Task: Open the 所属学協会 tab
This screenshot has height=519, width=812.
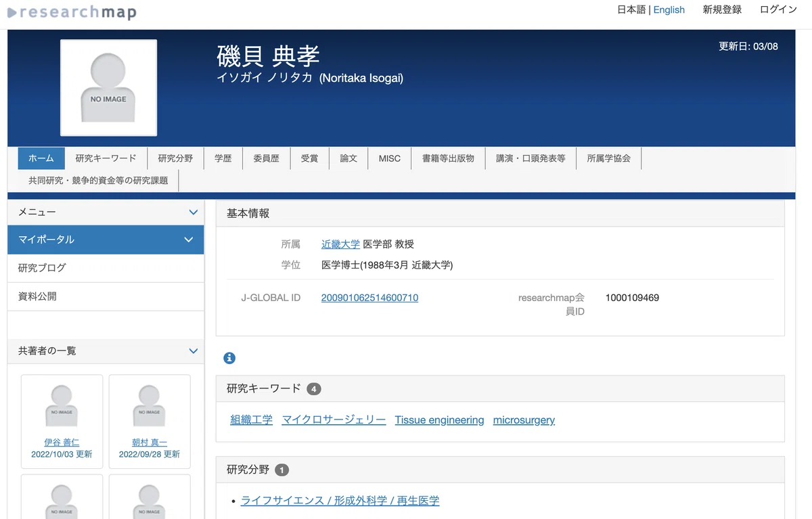Action: (x=609, y=158)
